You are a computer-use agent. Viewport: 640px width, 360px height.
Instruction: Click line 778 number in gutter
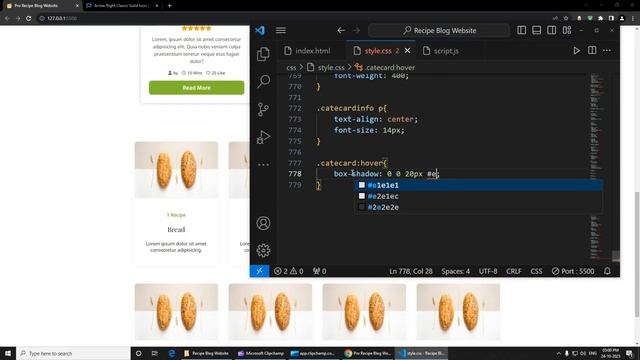pyautogui.click(x=295, y=174)
